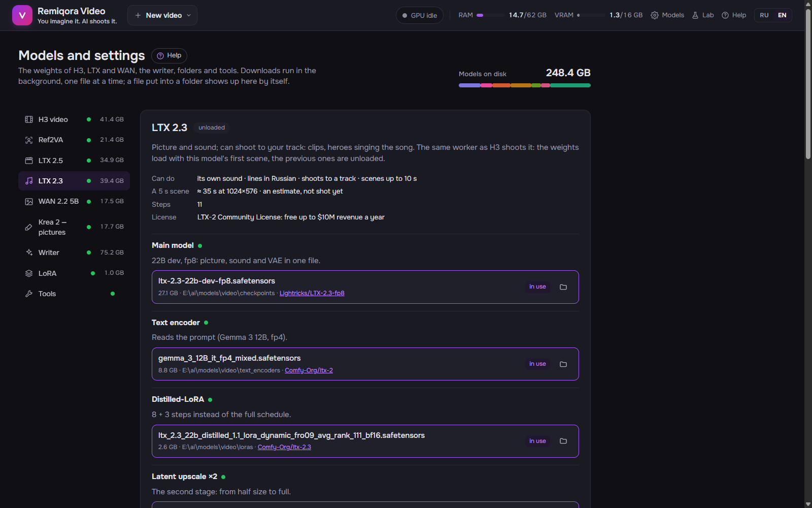Click the unloaded status badge
This screenshot has width=812, height=508.
(x=212, y=128)
